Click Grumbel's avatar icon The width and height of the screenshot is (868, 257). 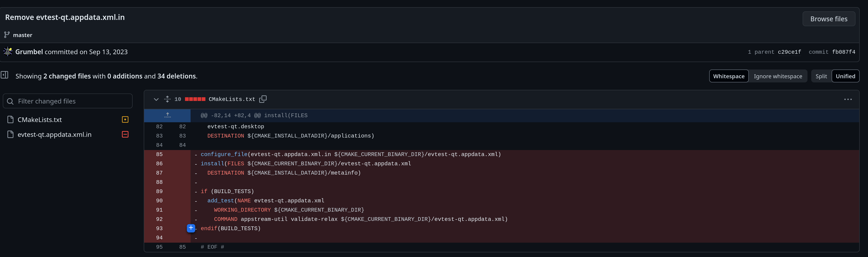(8, 51)
